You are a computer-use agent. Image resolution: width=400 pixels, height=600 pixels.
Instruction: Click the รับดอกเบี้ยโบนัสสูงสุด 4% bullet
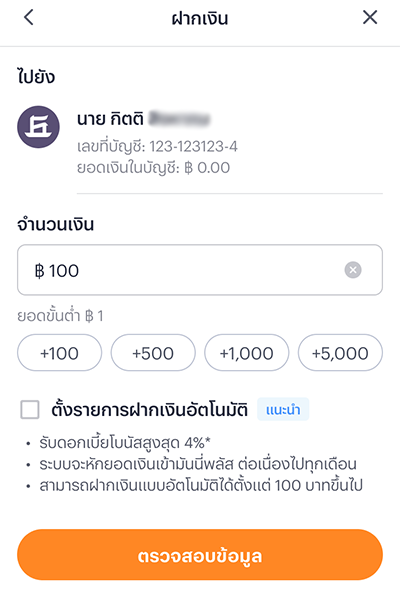(x=125, y=443)
